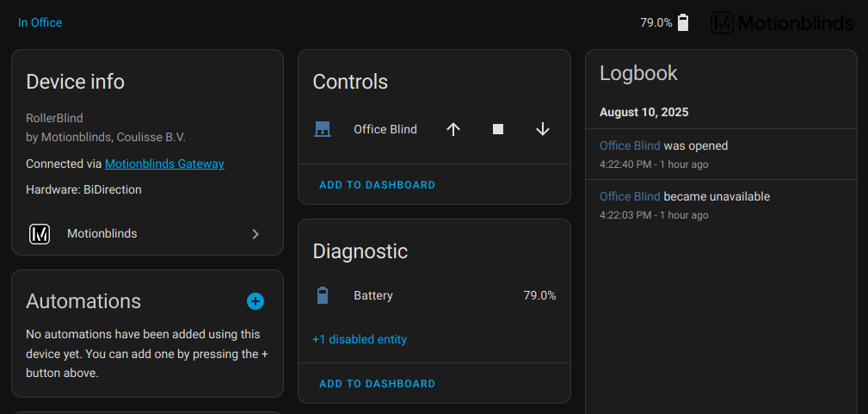
Task: Click the Office Blind control label
Action: coord(385,129)
